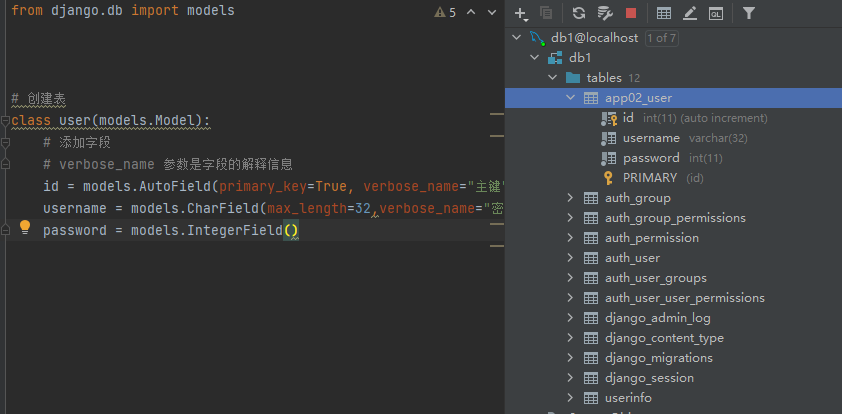
Task: Expand the django_content_type table node
Action: pos(570,338)
